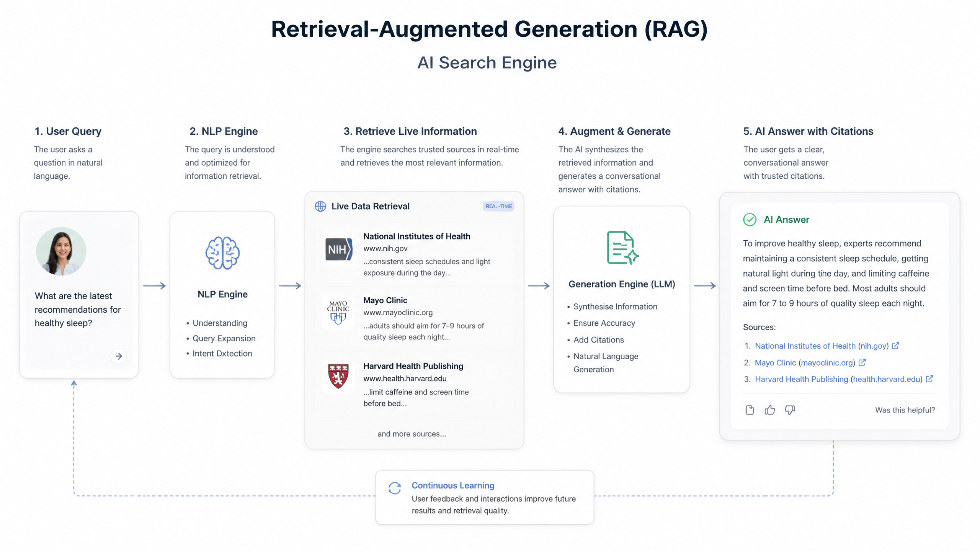Open the National Institutes of Health source link
Screen dimensions: 980x551
click(822, 346)
